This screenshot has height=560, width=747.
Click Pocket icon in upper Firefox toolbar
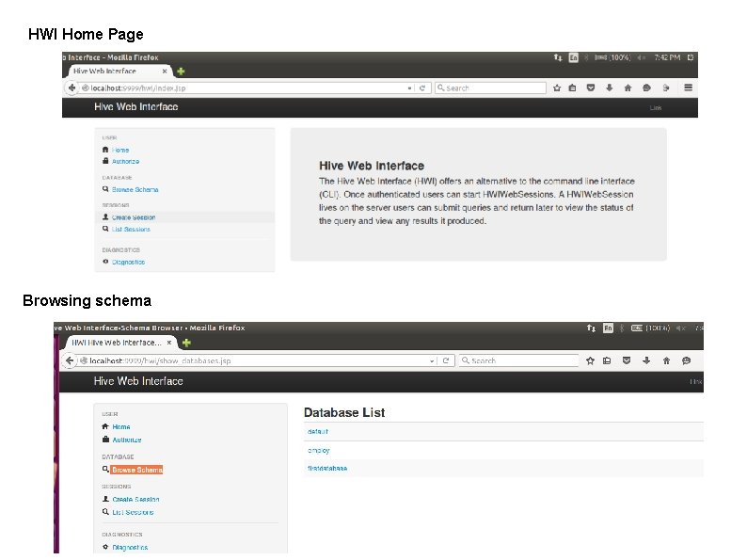(591, 88)
